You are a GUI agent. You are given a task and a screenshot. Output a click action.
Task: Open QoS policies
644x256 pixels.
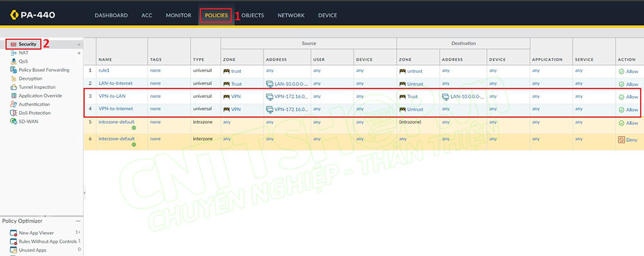pos(23,61)
